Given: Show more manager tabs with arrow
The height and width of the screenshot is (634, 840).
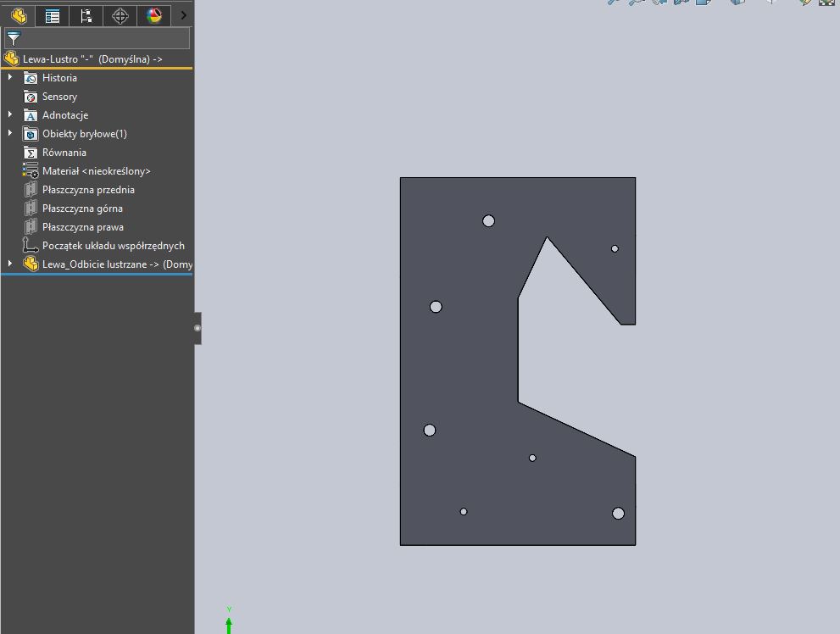Looking at the screenshot, I should coord(184,14).
